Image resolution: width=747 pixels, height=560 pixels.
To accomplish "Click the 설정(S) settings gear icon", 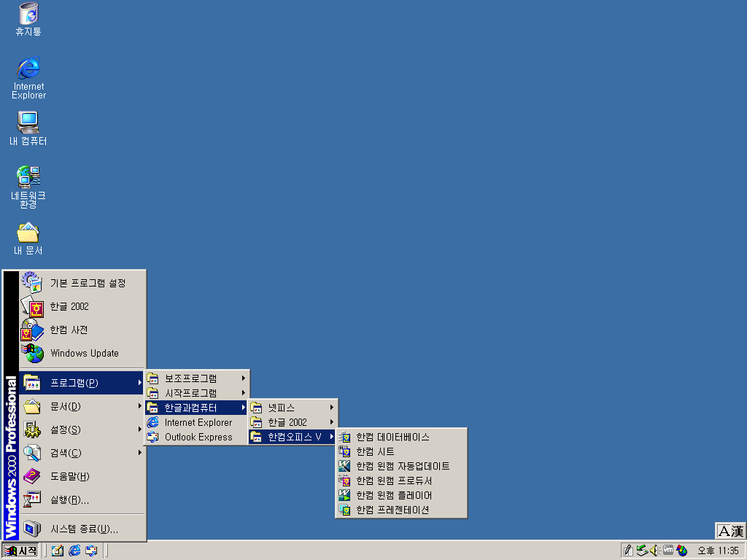I will [32, 429].
